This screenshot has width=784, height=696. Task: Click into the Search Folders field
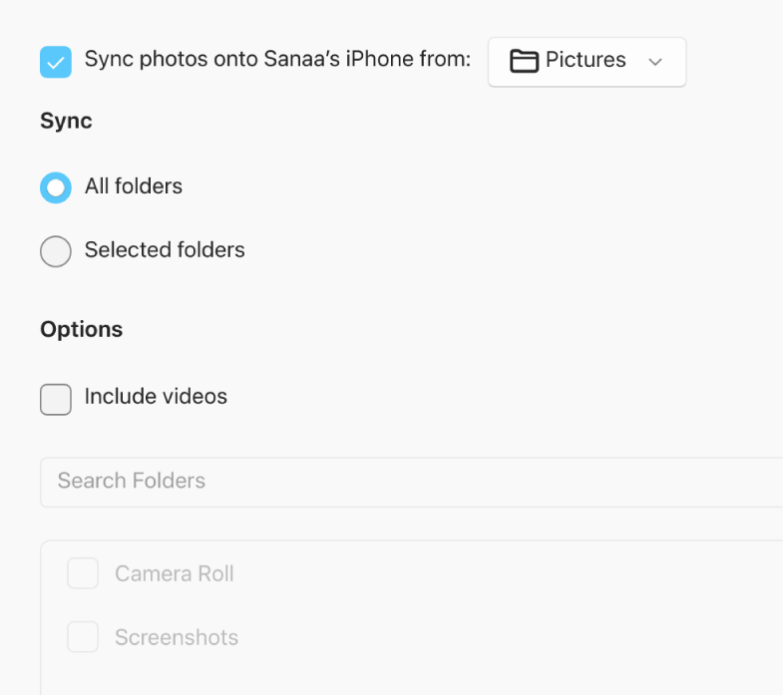click(x=399, y=482)
